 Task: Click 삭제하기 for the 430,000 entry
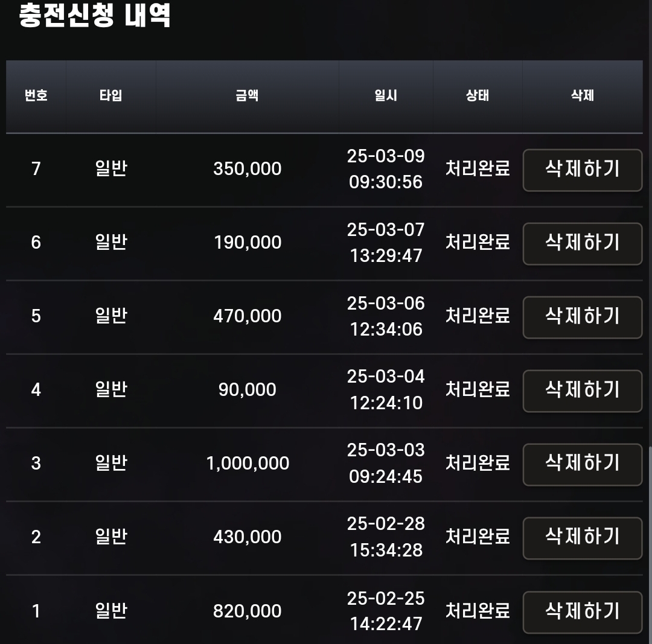coord(582,538)
